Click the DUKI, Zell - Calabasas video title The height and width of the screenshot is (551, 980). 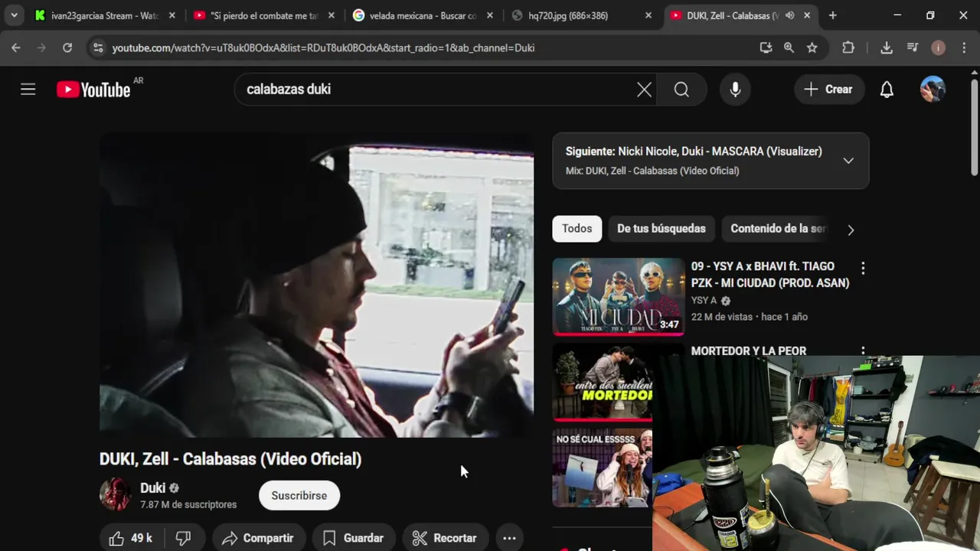coord(230,459)
